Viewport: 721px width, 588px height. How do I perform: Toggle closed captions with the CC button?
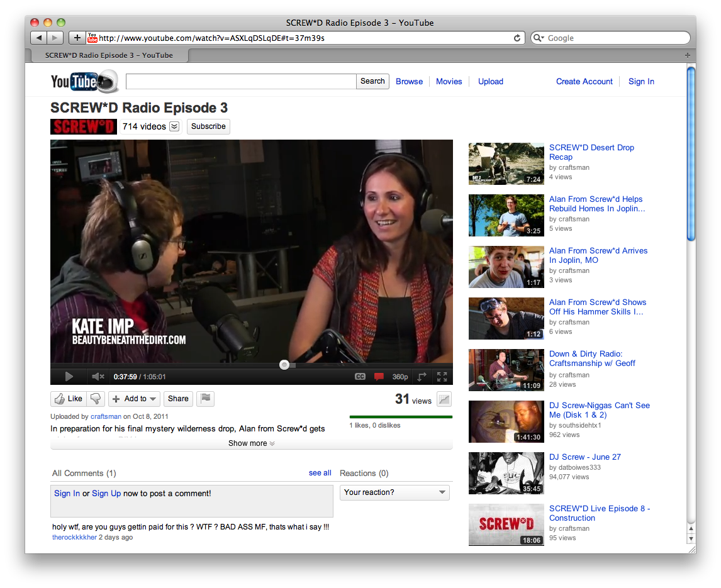(360, 377)
